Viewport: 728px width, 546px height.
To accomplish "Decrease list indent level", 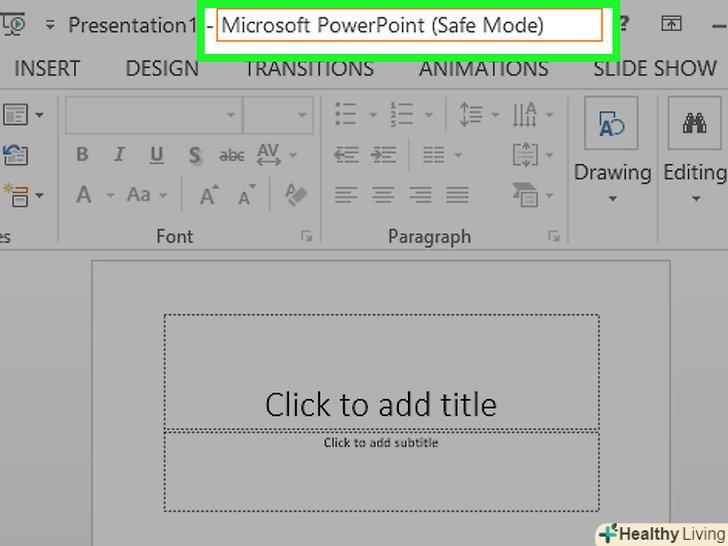I will pos(346,155).
